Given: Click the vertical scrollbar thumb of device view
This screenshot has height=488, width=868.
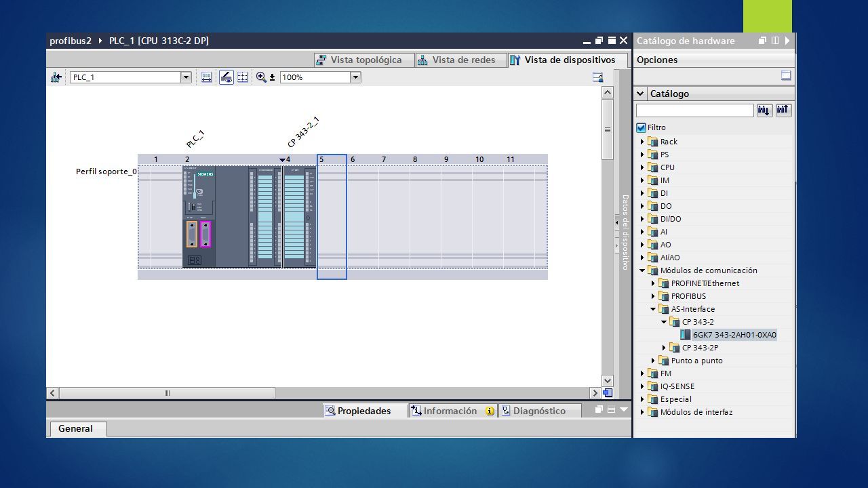Looking at the screenshot, I should 608,130.
